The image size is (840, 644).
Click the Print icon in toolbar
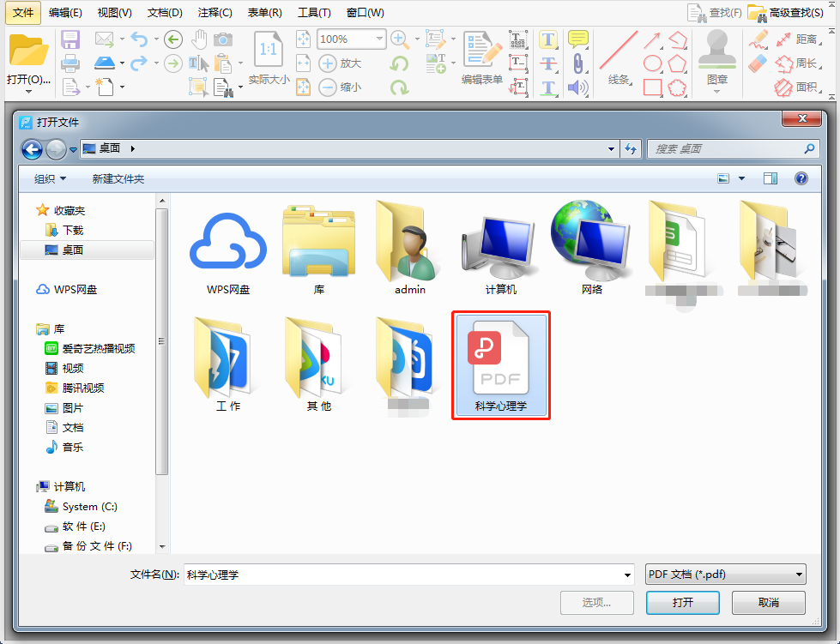(x=70, y=63)
